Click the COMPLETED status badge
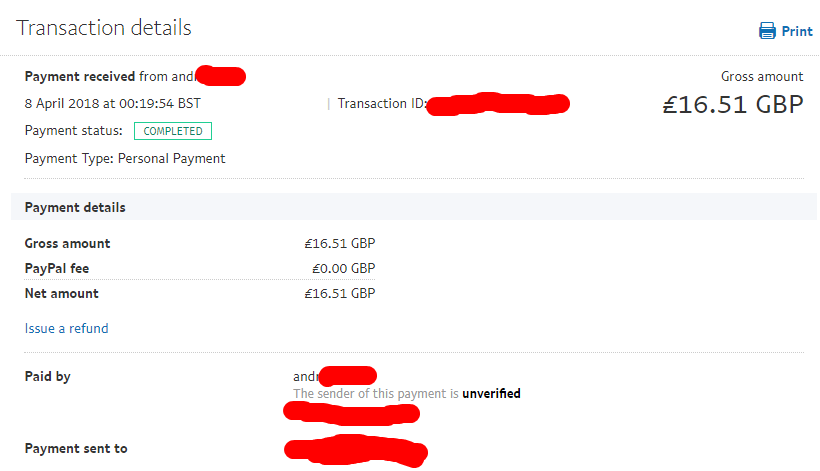Screen dimensions: 820x471 click(x=173, y=131)
